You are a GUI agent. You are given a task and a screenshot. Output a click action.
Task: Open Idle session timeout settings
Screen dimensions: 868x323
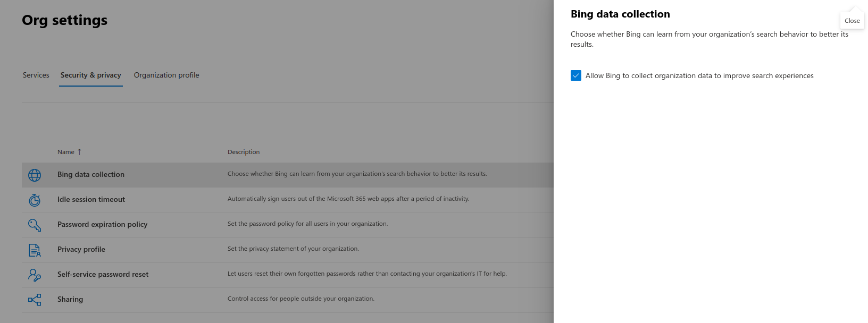(91, 199)
